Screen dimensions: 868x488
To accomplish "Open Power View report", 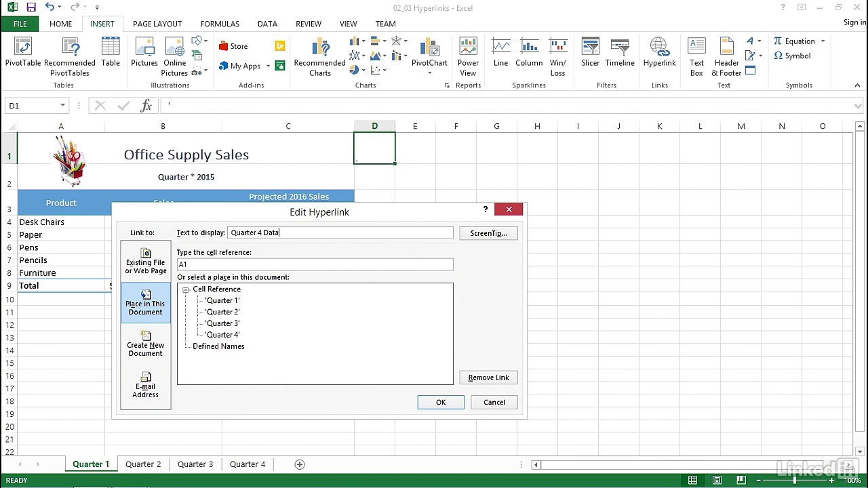I will [468, 56].
